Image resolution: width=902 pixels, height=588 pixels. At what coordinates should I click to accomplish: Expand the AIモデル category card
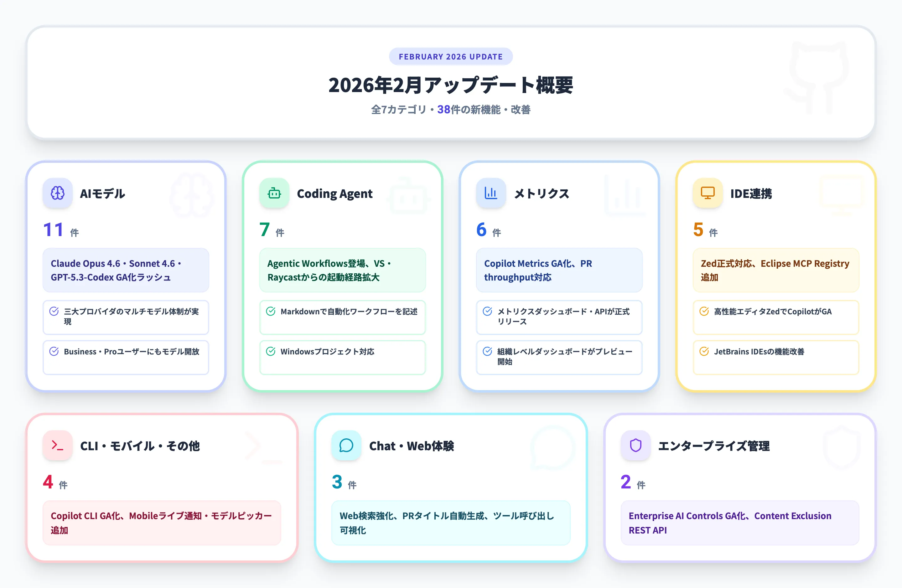point(126,273)
